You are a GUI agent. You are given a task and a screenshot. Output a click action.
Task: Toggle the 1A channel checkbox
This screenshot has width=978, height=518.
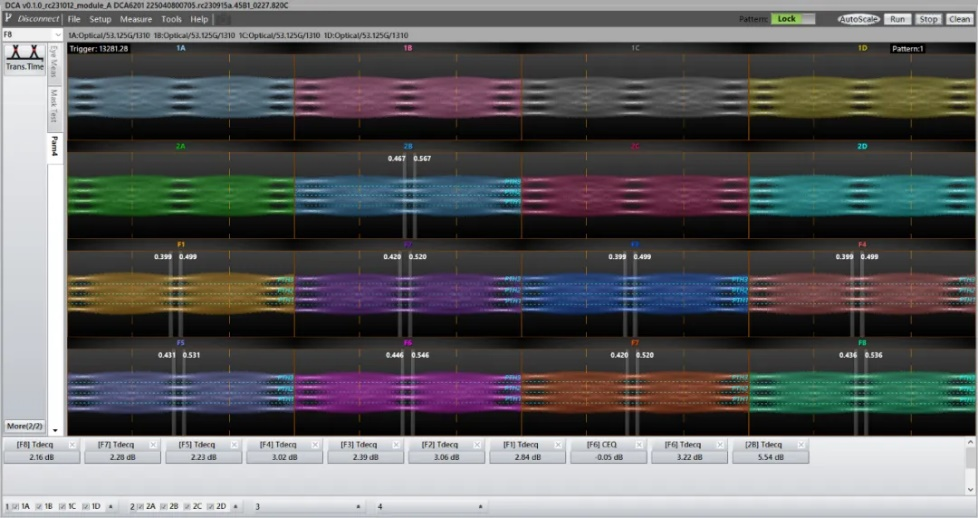coord(15,507)
